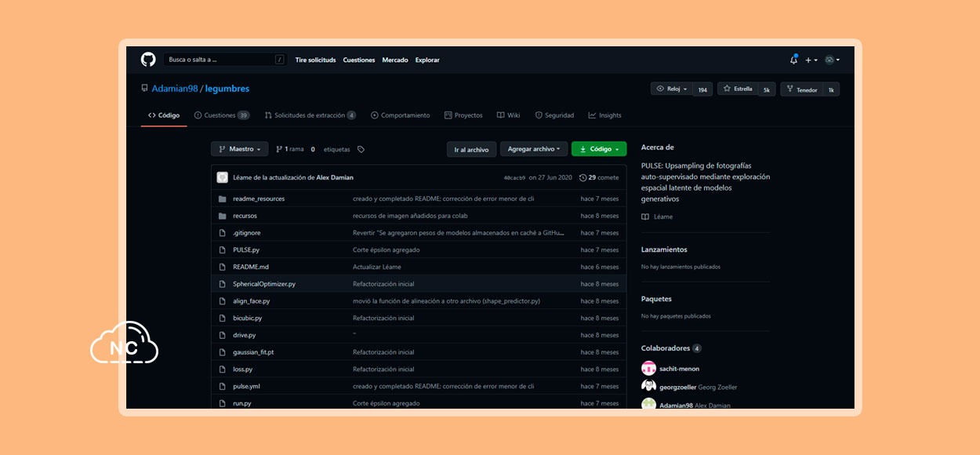Open the plus create-new dropdown

point(811,60)
